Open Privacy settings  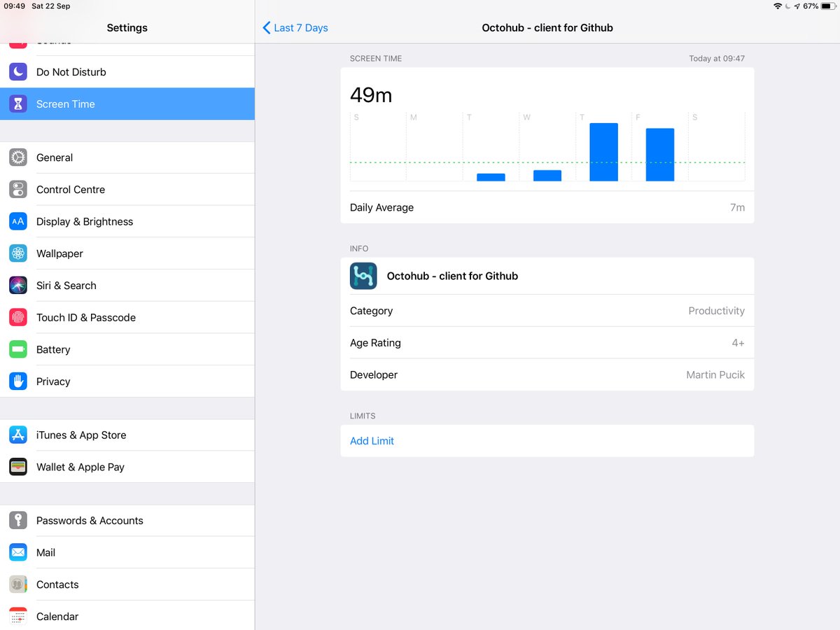pos(127,381)
